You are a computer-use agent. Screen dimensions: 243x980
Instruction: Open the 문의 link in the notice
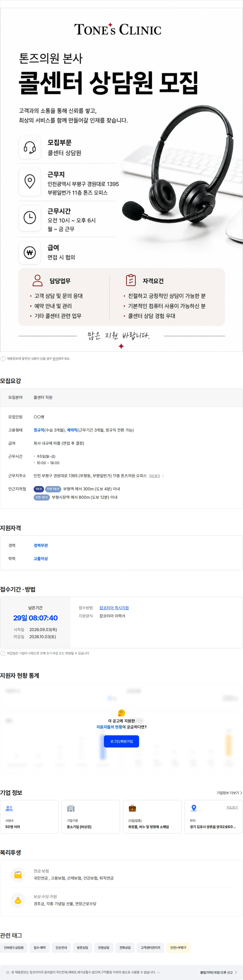coord(55,358)
